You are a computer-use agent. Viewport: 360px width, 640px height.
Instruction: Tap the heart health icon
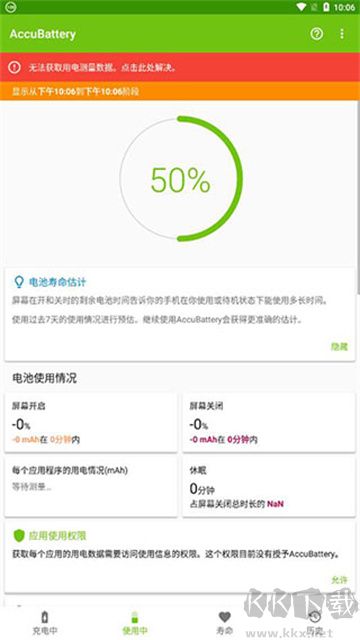(224, 617)
